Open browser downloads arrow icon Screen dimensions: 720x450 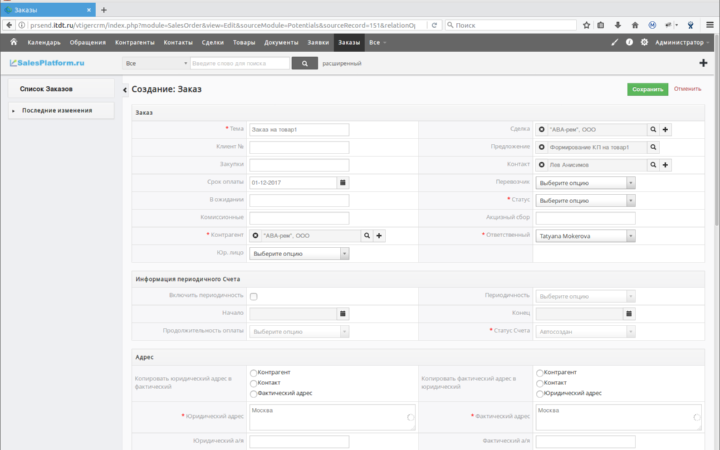(618, 25)
